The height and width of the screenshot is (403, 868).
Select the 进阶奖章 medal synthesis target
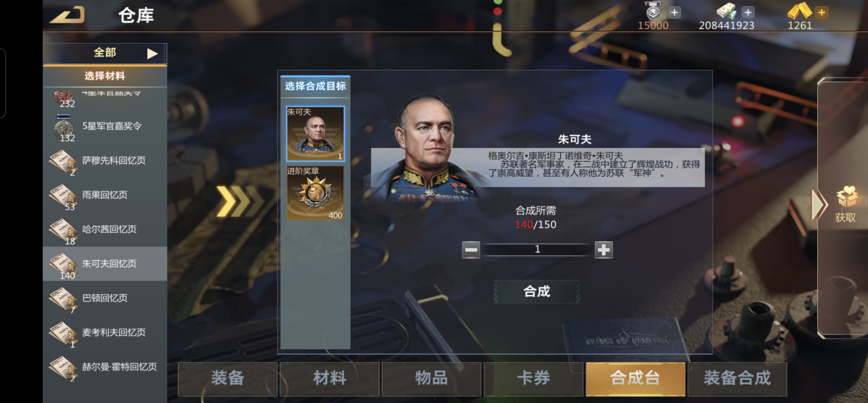pos(315,193)
